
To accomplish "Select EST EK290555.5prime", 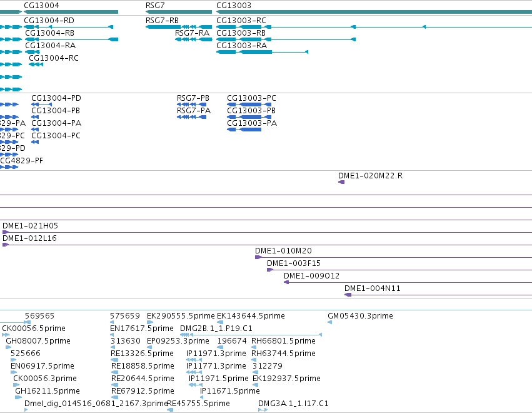I will tap(181, 316).
